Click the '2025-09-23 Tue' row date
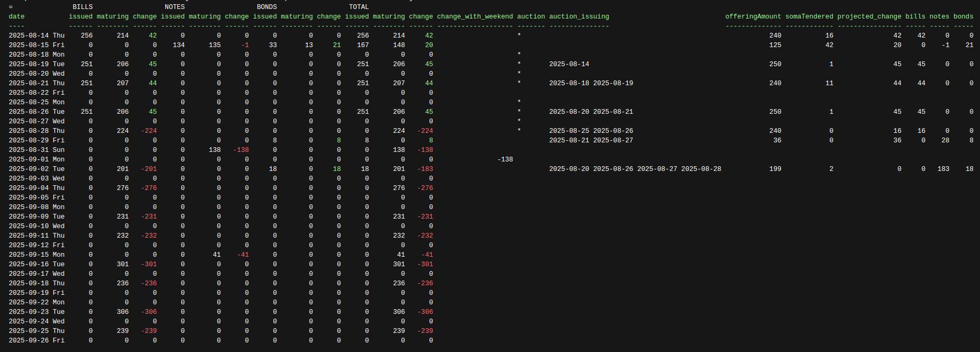Viewport: 980px width, 352px height. click(x=37, y=312)
